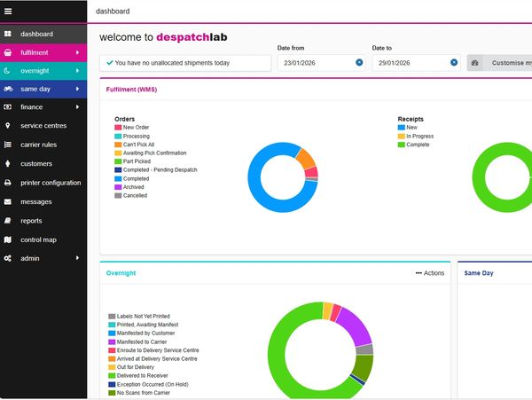The width and height of the screenshot is (532, 400).
Task: Click the service centres pin icon
Action: [8, 126]
